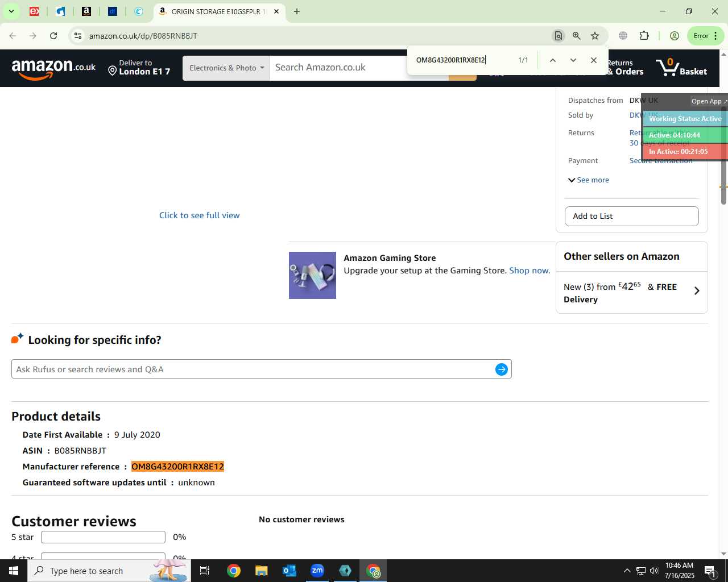Close the find bar
The width and height of the screenshot is (728, 582).
[x=594, y=60]
